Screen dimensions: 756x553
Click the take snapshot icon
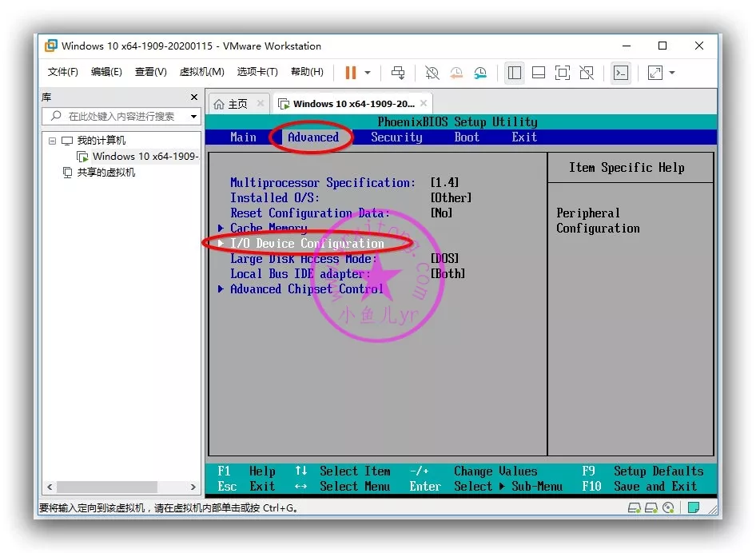[432, 73]
